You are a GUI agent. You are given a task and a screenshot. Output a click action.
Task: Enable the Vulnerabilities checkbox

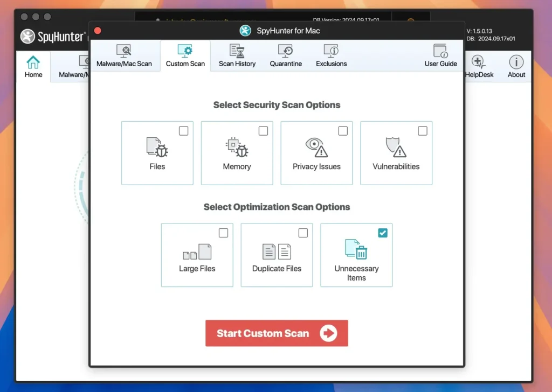coord(423,131)
